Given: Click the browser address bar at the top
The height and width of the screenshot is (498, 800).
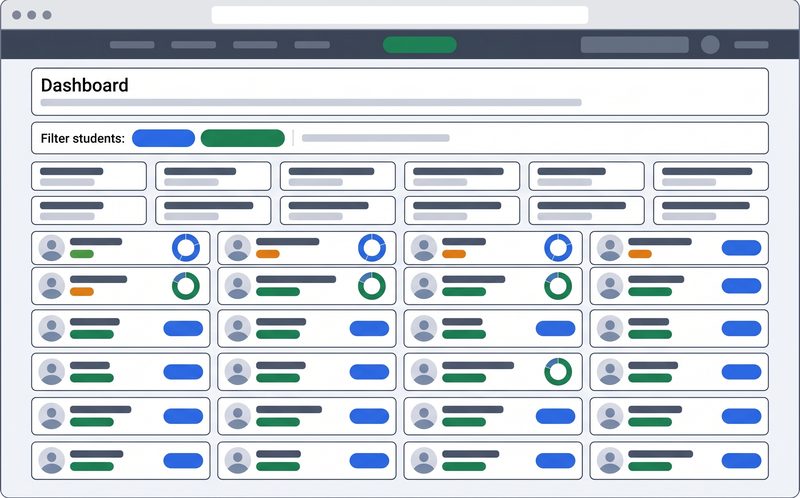Looking at the screenshot, I should coord(399,15).
